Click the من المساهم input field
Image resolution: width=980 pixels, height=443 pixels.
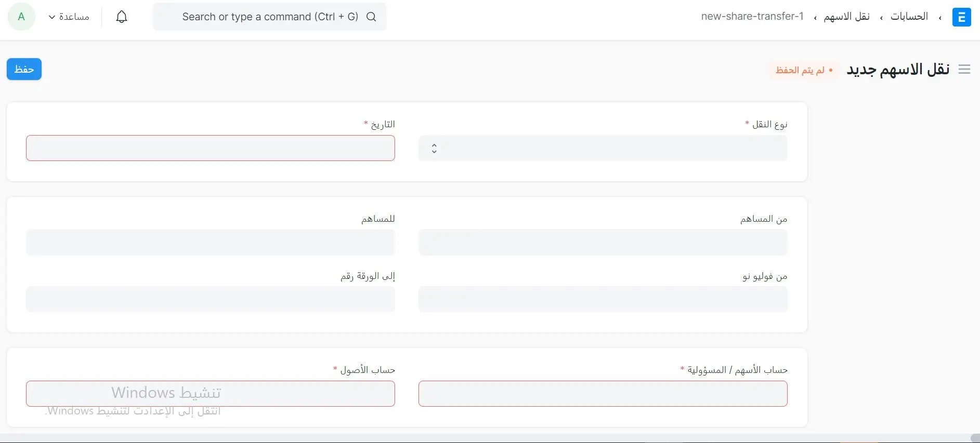603,243
